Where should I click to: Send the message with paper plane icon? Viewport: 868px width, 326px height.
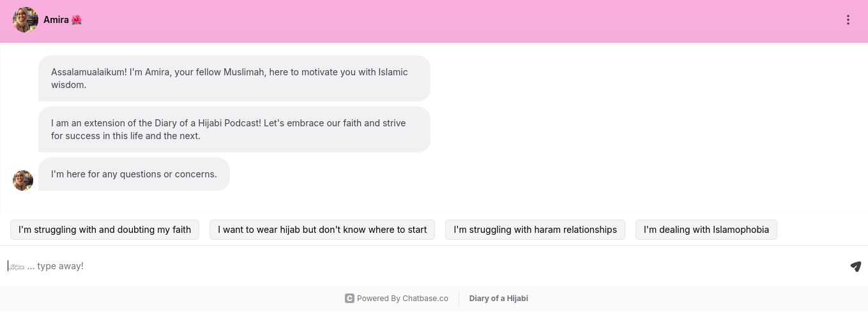tap(856, 266)
